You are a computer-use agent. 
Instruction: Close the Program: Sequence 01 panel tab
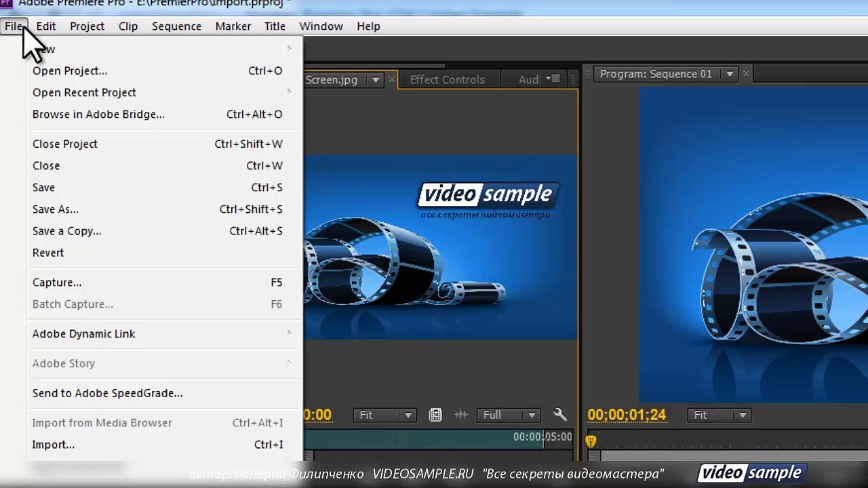click(x=746, y=73)
